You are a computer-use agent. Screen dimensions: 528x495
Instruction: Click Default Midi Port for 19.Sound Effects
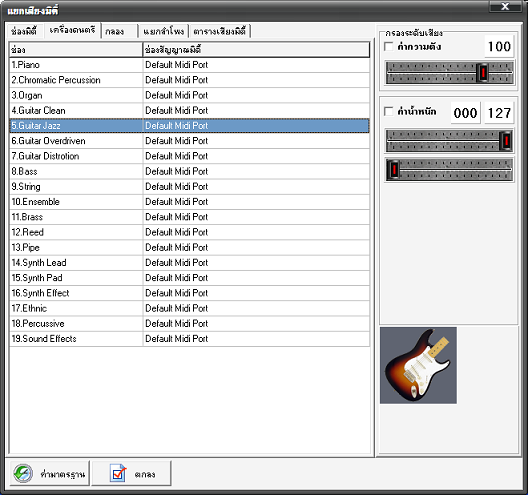tap(176, 339)
